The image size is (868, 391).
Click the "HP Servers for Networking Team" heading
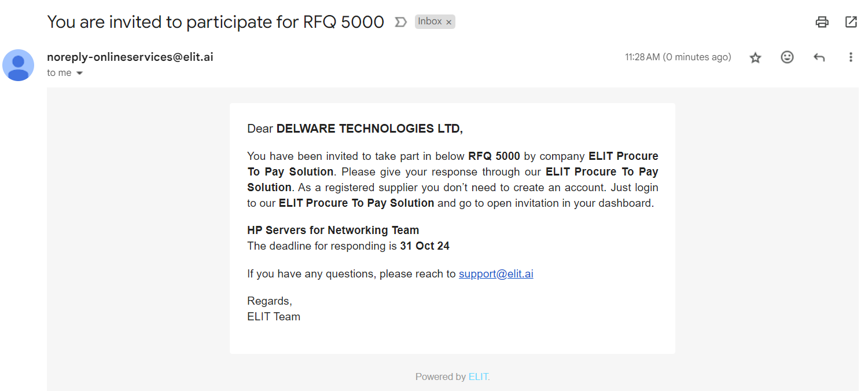pyautogui.click(x=333, y=230)
